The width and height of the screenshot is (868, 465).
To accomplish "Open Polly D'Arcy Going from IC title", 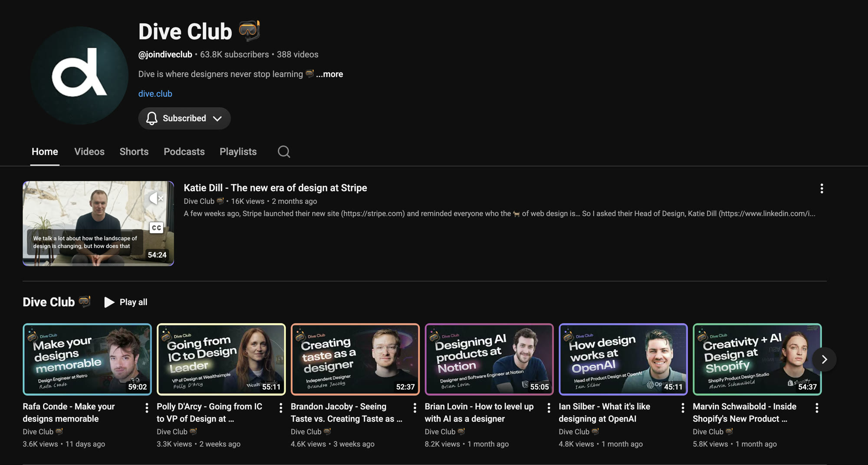I will (x=209, y=413).
